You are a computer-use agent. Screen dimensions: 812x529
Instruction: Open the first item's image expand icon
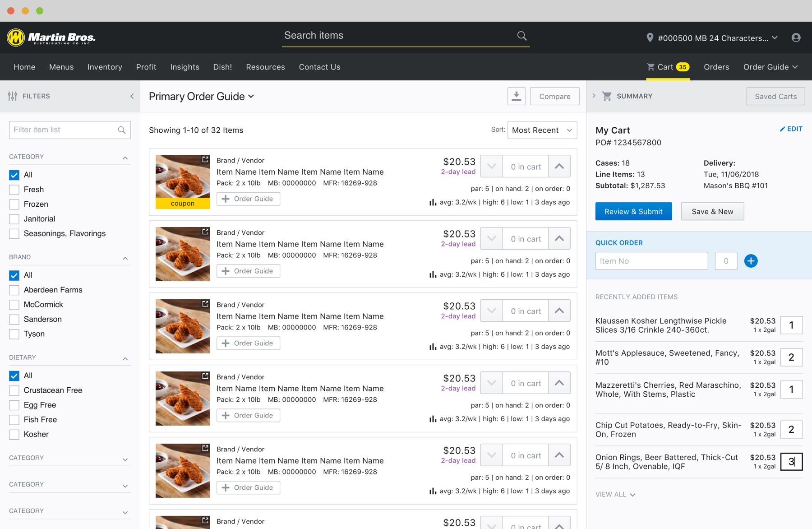click(x=205, y=159)
